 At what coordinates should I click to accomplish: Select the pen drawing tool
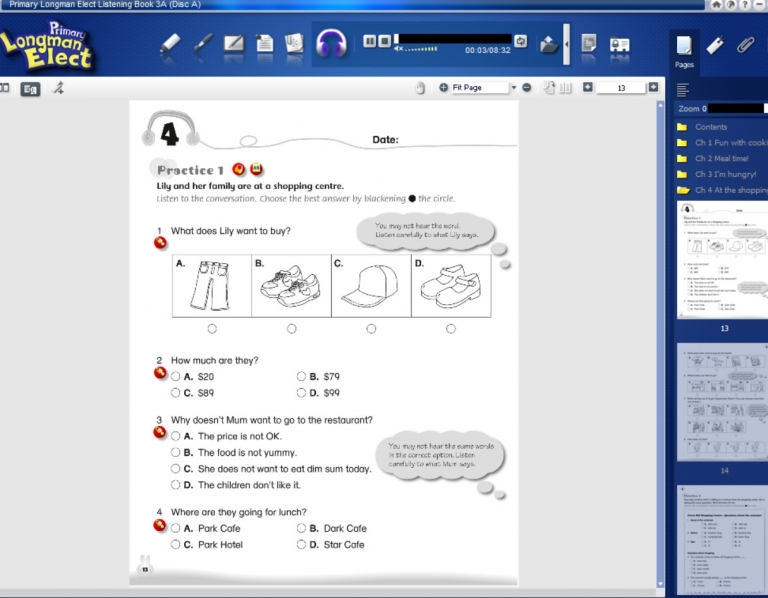click(202, 43)
